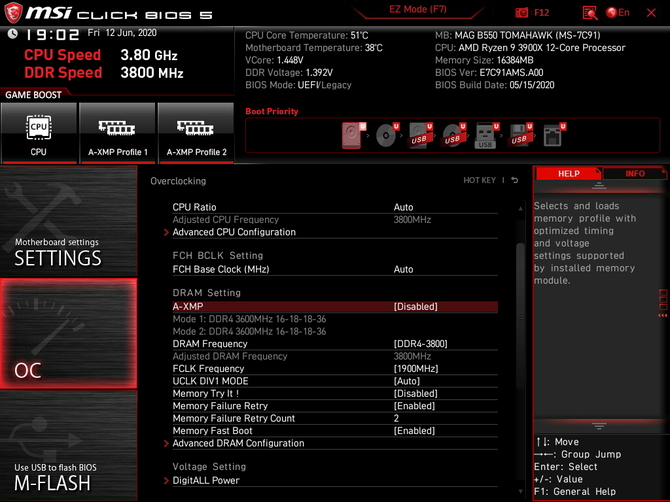The image size is (670, 502).
Task: Click Adjusted CPU Frequency 3800MHz value
Action: 412,220
